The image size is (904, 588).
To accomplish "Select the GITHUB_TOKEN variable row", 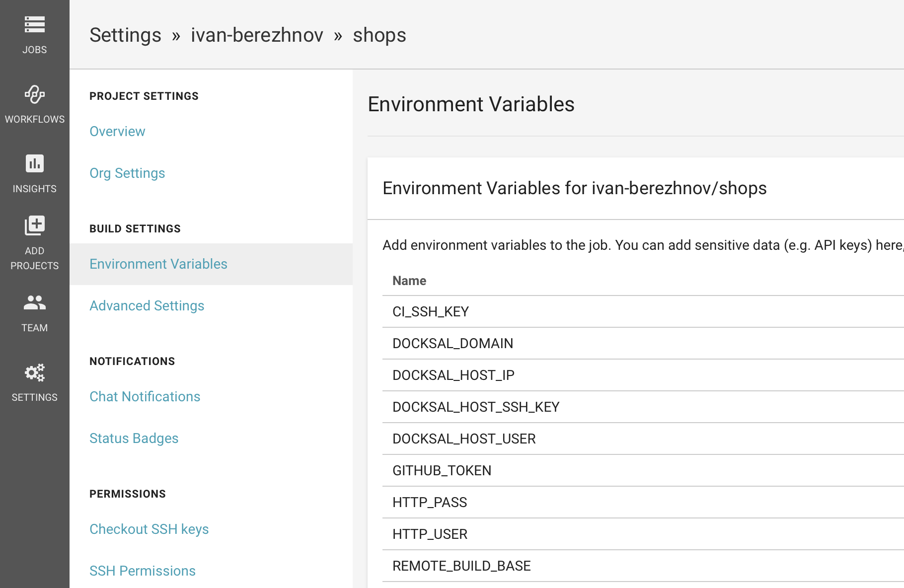I will tap(442, 470).
